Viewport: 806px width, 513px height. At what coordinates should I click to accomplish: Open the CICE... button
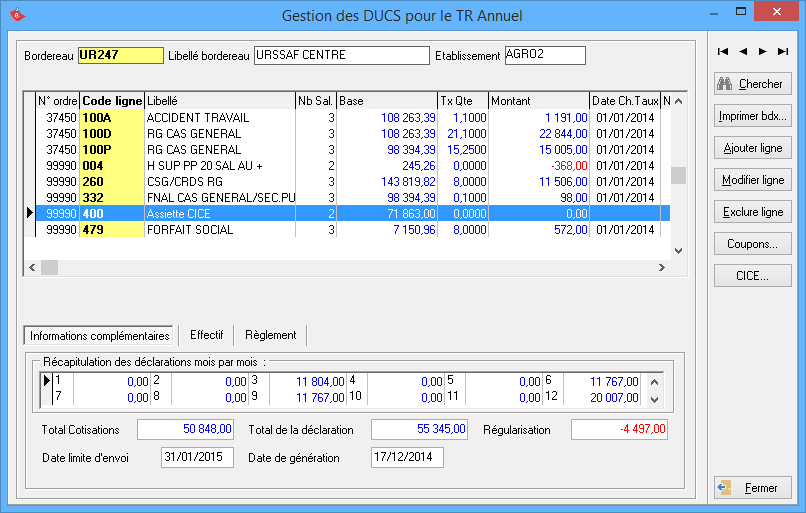[x=753, y=276]
